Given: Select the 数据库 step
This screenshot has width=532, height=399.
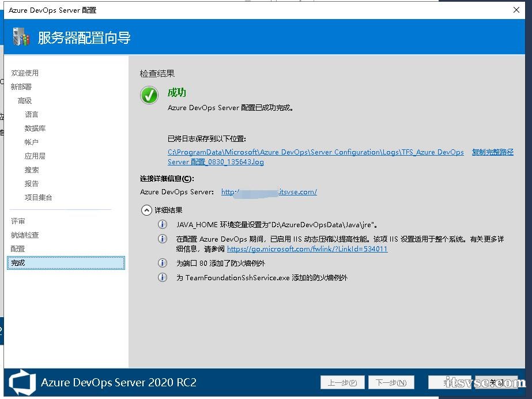Looking at the screenshot, I should coord(35,129).
